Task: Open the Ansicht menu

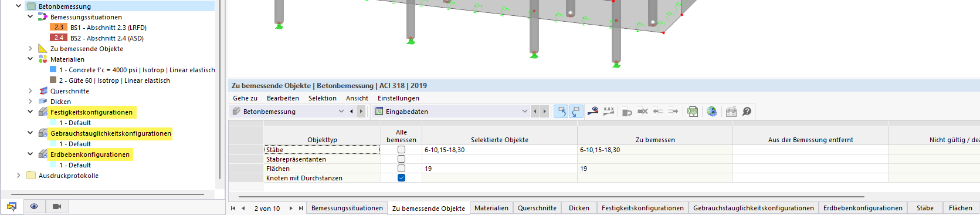Action: pyautogui.click(x=357, y=98)
